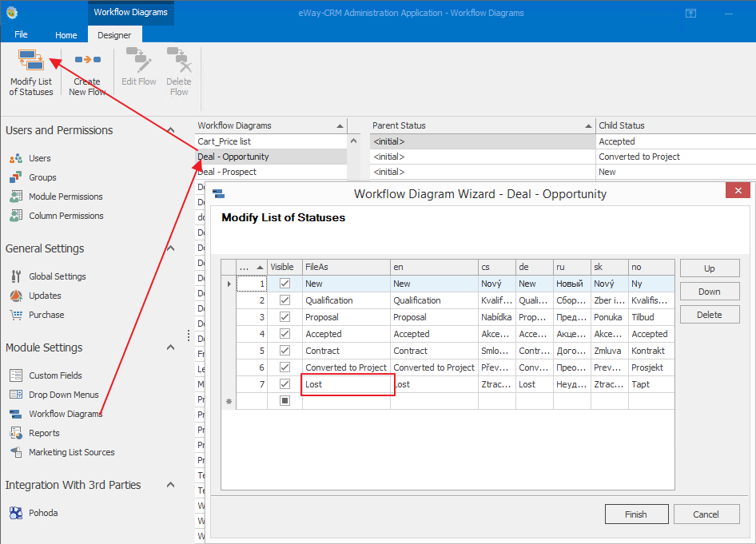This screenshot has width=756, height=544.
Task: Open Pohoda integration icon
Action: pos(16,513)
